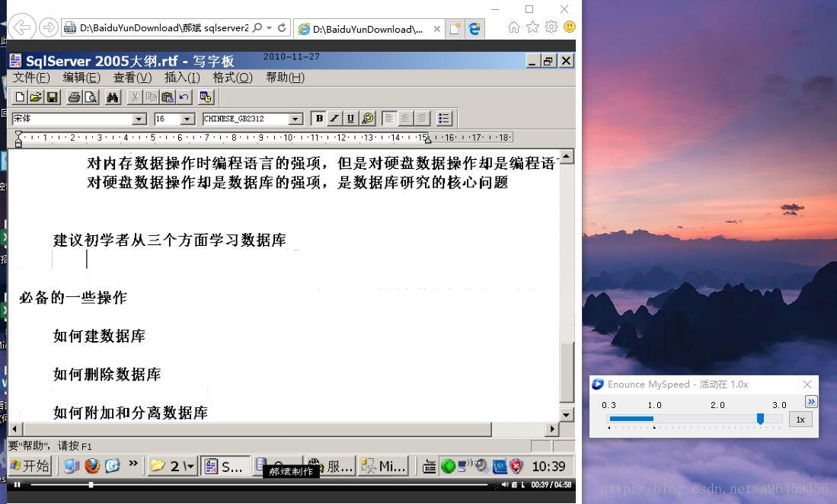Viewport: 837px width, 504px height.
Task: Open Firefox from the quick launch bar
Action: pos(92,466)
